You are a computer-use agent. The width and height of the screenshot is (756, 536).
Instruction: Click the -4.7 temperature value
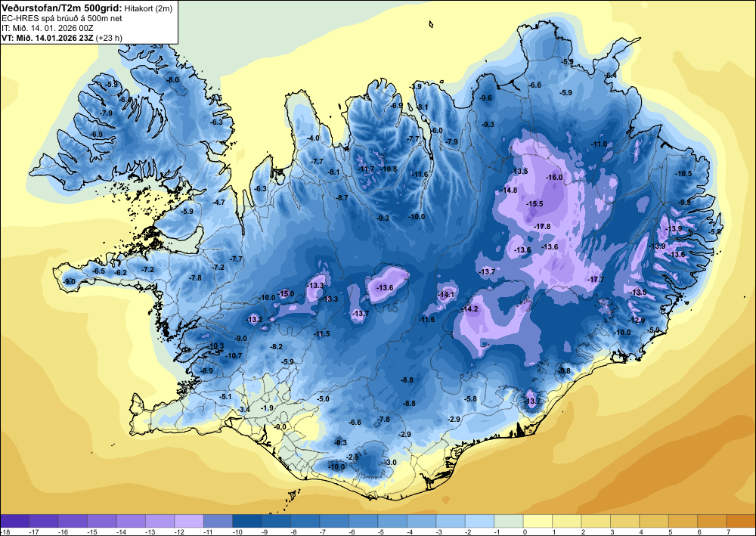click(x=218, y=203)
